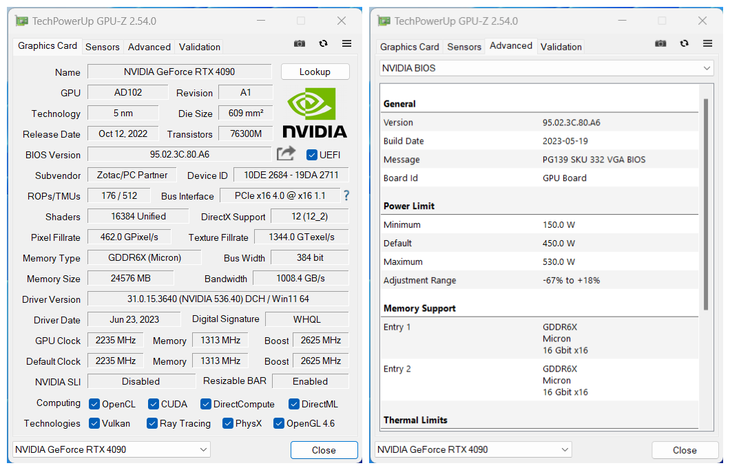The height and width of the screenshot is (470, 730).
Task: Click the refresh icon in the Graphics Card window
Action: [323, 44]
